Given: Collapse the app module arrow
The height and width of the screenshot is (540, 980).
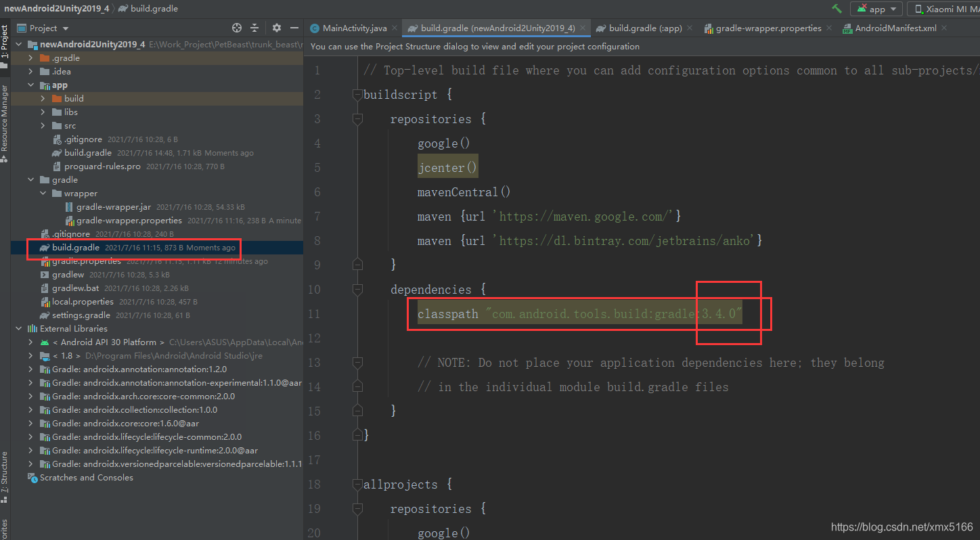Looking at the screenshot, I should [x=30, y=85].
